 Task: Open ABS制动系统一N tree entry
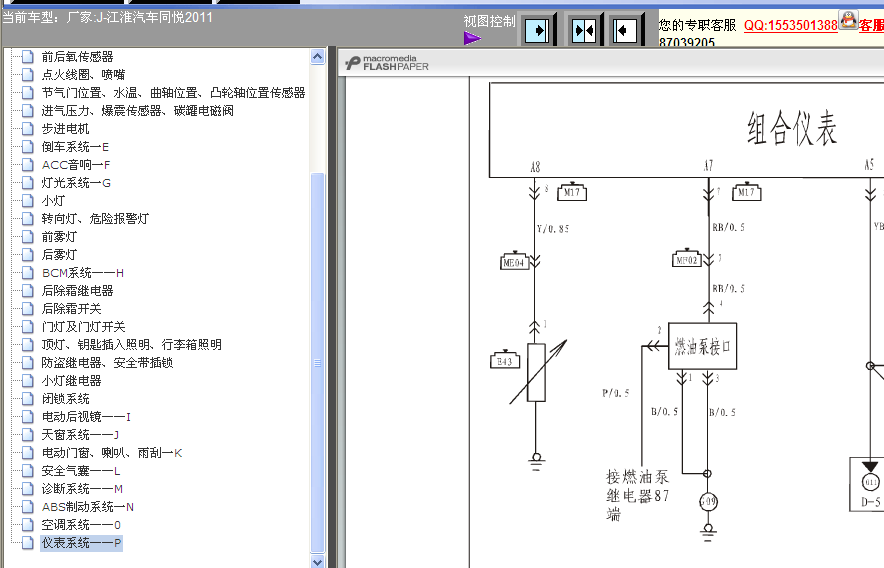click(x=88, y=507)
